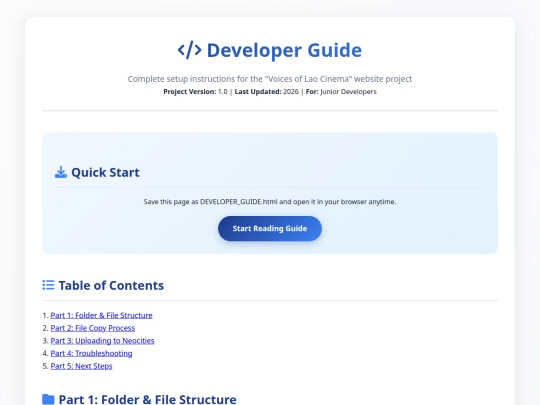Click the "Voices of Lao Cinema" subtitle line
Screen dimensions: 540x405
(270, 79)
